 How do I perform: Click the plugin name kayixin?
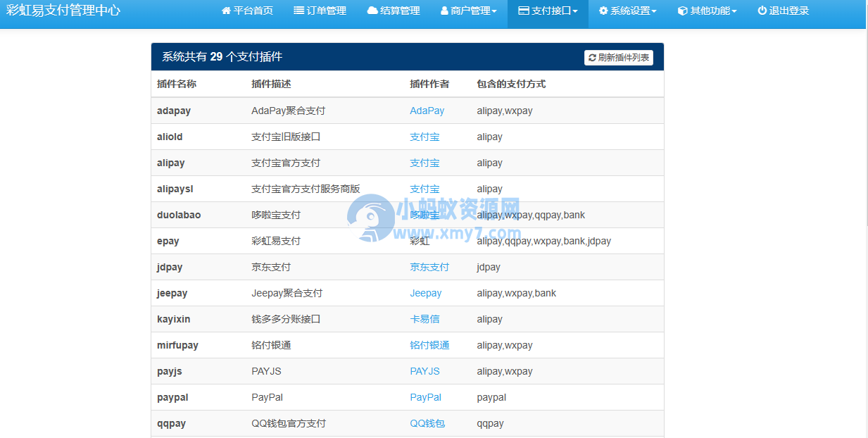point(174,319)
